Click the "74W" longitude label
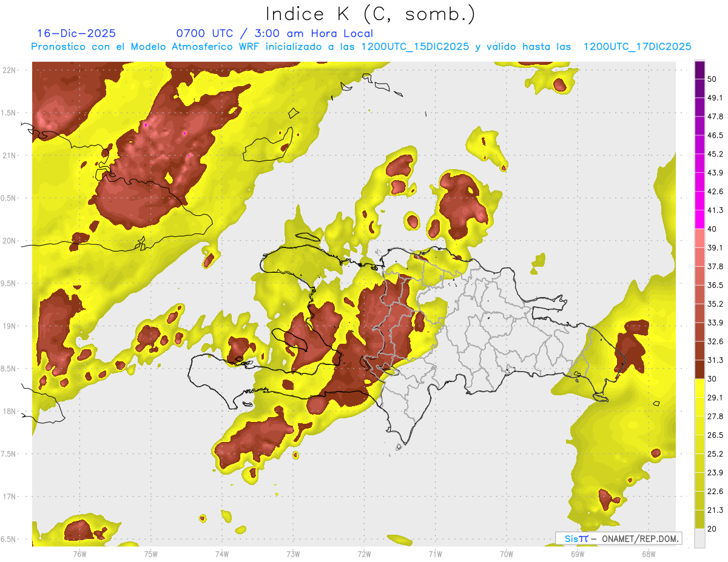This screenshot has width=728, height=562. (222, 554)
